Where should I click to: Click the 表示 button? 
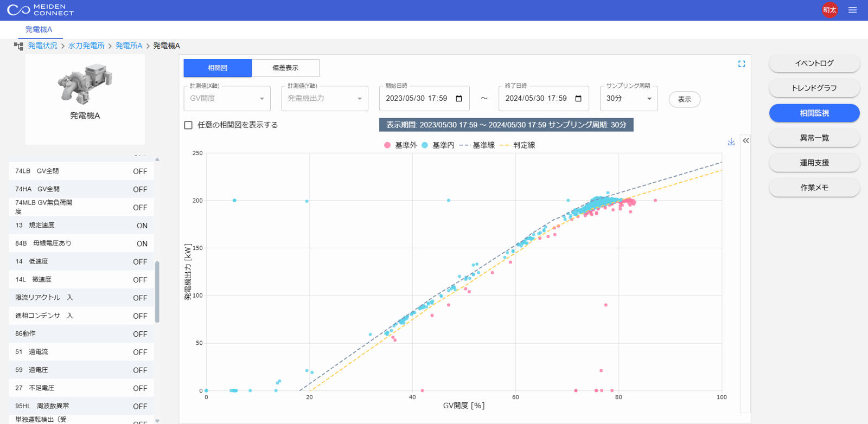coord(685,99)
